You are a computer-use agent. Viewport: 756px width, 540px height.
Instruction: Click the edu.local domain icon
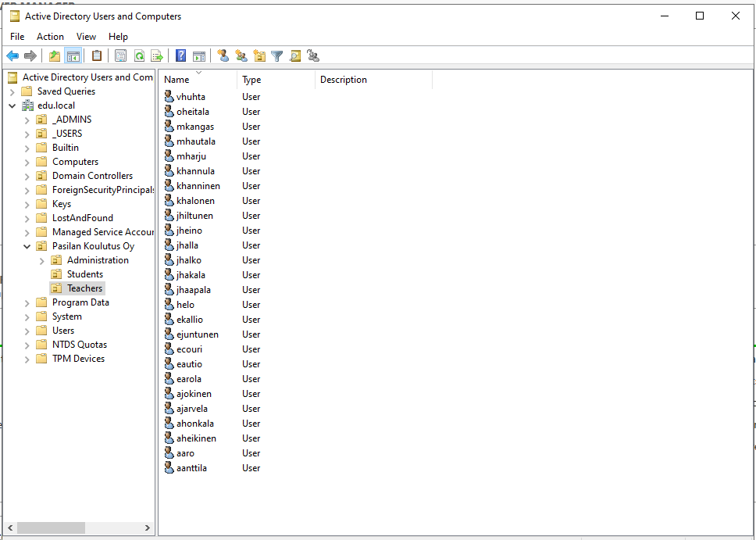[27, 105]
